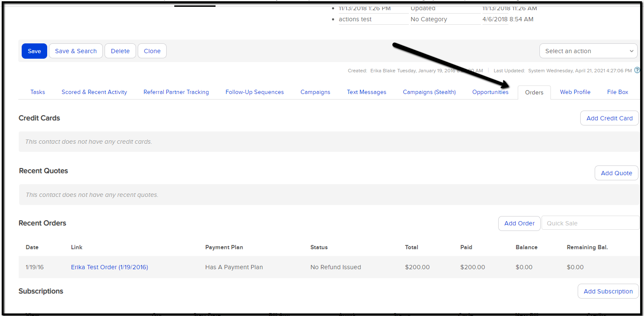Click 'This contact does not have any recent quotes.' message
This screenshot has height=316, width=644.
pyautogui.click(x=92, y=195)
